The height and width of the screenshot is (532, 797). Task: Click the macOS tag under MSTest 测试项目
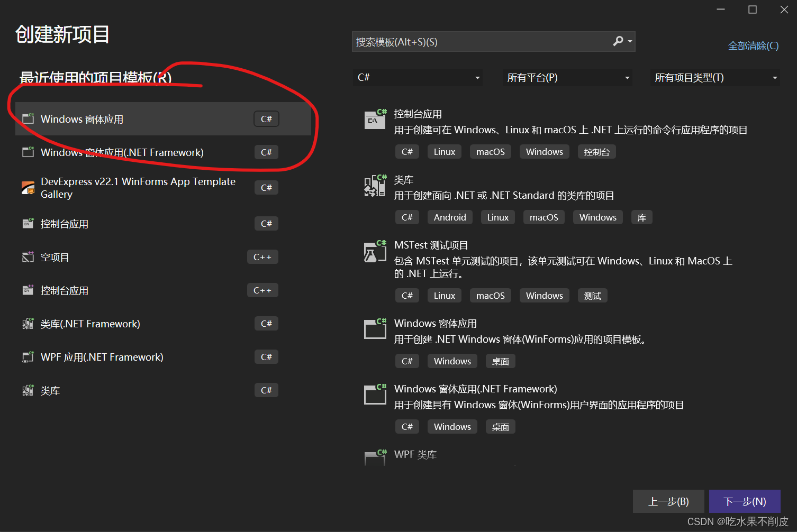click(x=491, y=296)
